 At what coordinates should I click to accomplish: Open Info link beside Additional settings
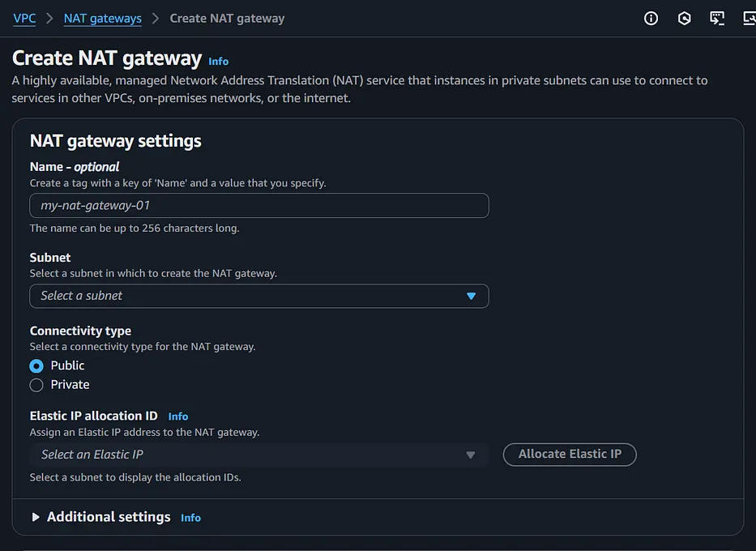click(191, 518)
